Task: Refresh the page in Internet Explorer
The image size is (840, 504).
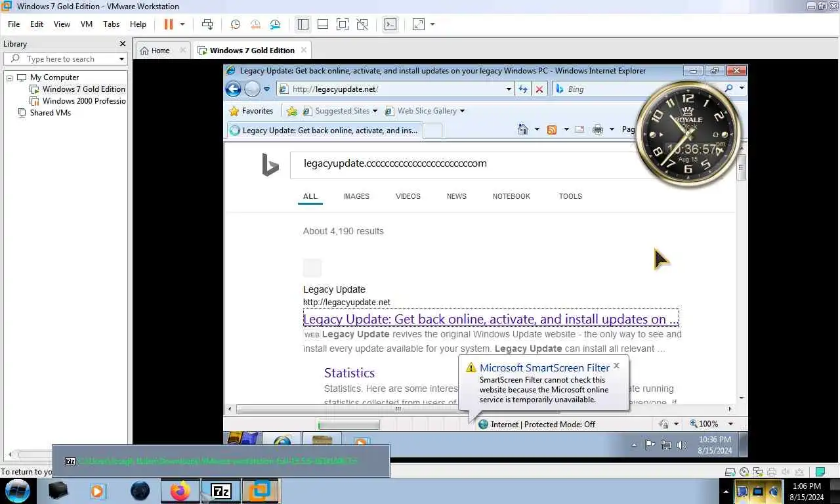Action: pos(523,89)
